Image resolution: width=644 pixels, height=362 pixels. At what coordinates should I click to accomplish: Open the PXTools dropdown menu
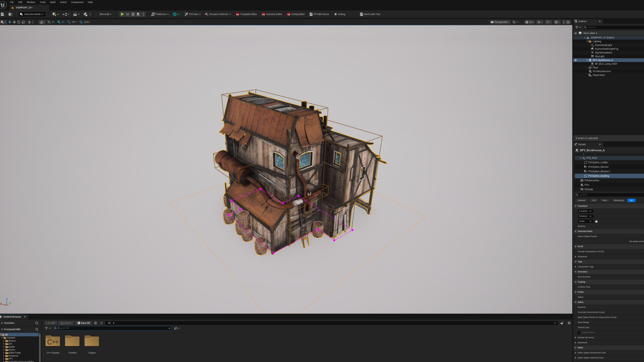193,14
